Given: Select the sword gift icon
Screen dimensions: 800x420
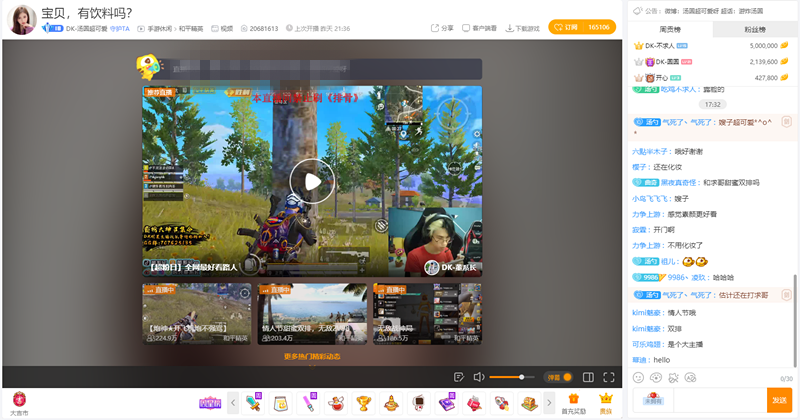Looking at the screenshot, I should point(253,403).
